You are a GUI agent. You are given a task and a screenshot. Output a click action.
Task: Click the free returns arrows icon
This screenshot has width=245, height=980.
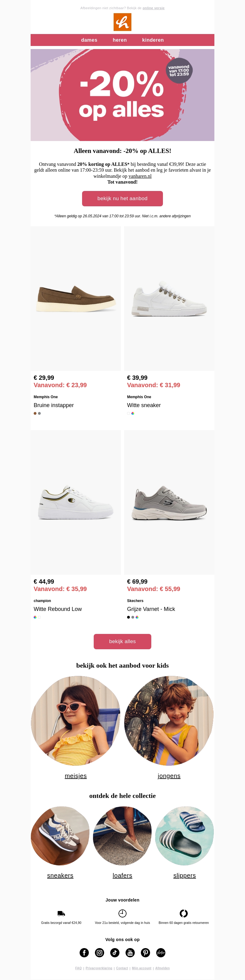click(x=183, y=913)
